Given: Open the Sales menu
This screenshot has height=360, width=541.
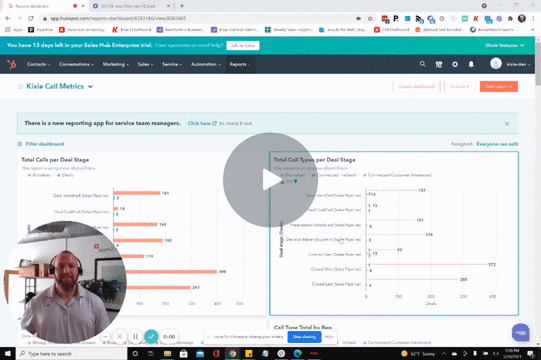Looking at the screenshot, I should (145, 64).
